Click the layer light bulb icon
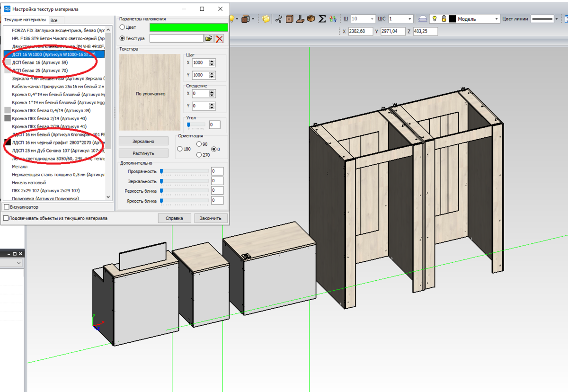This screenshot has width=568, height=392. point(435,19)
